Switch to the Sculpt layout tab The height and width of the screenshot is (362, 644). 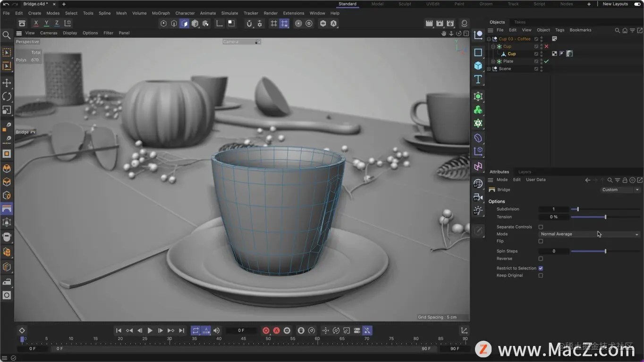(405, 4)
